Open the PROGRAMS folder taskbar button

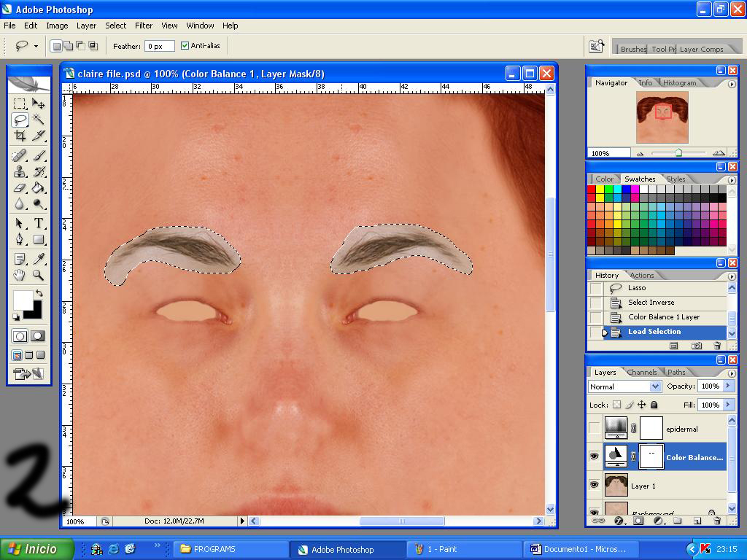point(230,549)
